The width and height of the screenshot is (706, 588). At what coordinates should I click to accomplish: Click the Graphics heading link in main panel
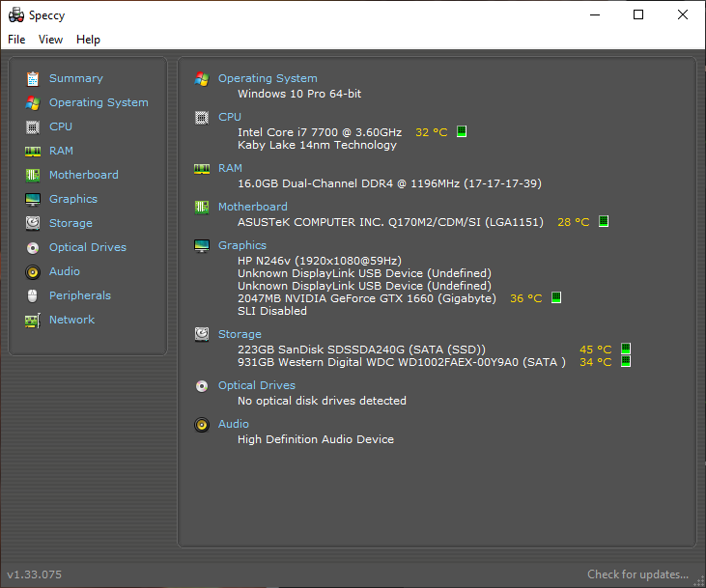[242, 245]
